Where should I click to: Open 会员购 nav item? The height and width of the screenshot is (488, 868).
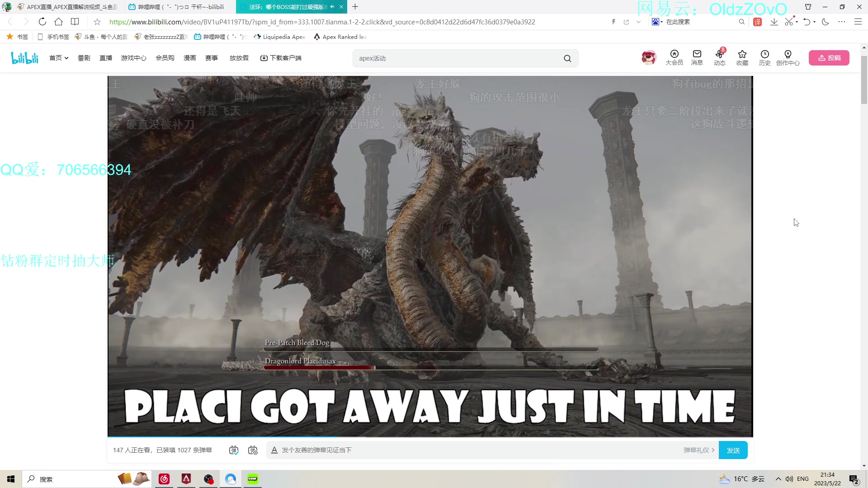point(165,58)
